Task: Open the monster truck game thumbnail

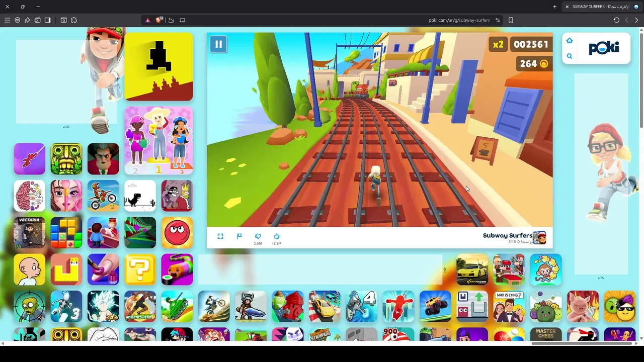Action: point(435,306)
